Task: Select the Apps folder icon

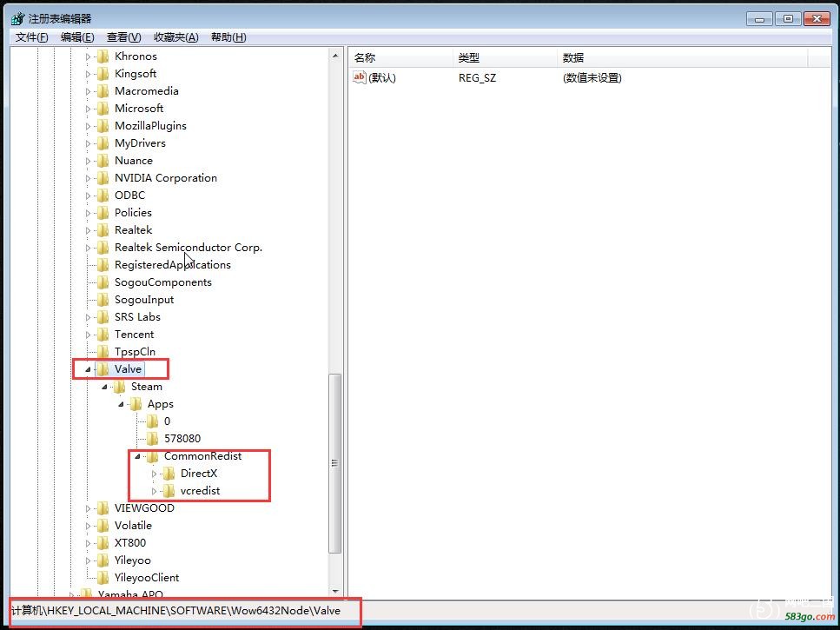Action: tap(136, 404)
